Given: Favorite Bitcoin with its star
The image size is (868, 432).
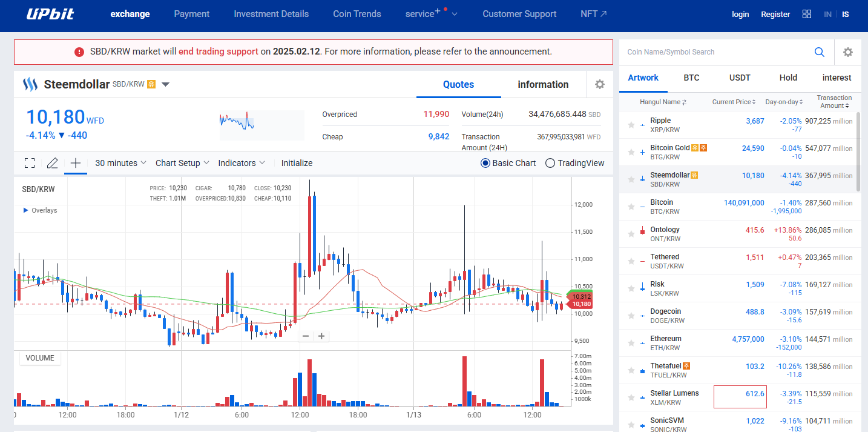Looking at the screenshot, I should 631,207.
